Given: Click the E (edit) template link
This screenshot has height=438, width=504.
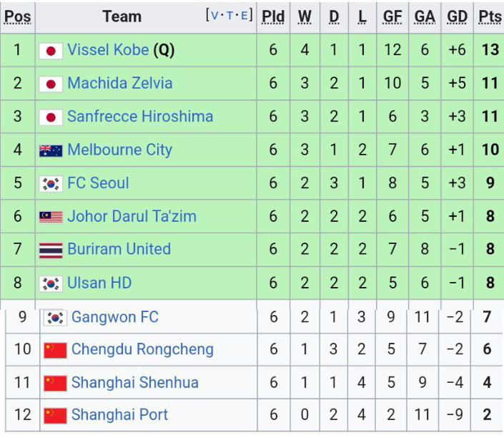Looking at the screenshot, I should 244,16.
